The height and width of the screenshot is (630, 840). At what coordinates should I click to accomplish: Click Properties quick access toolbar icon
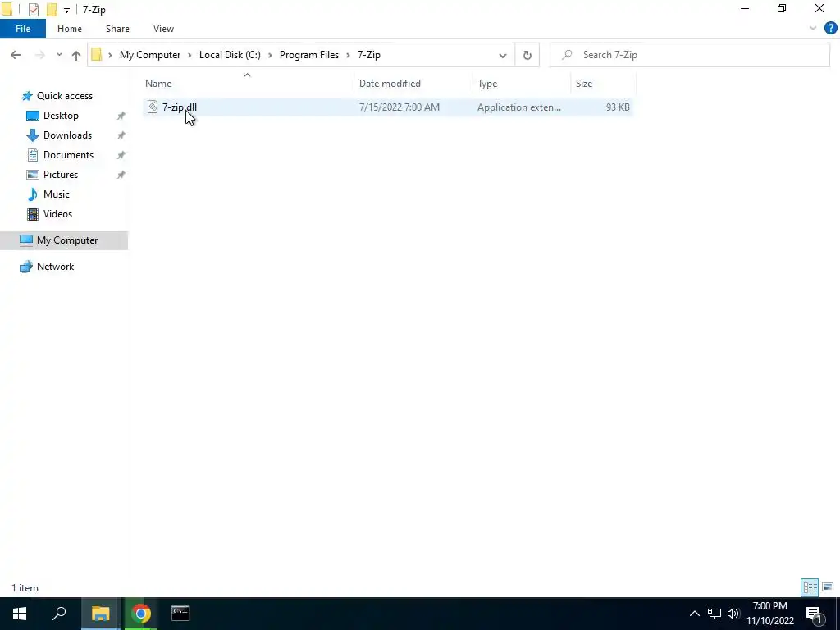[33, 10]
